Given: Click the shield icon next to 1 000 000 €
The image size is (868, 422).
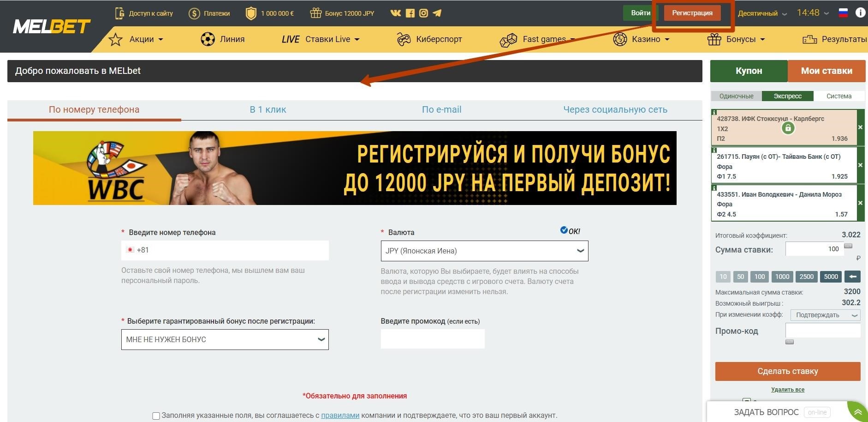Looking at the screenshot, I should point(251,13).
